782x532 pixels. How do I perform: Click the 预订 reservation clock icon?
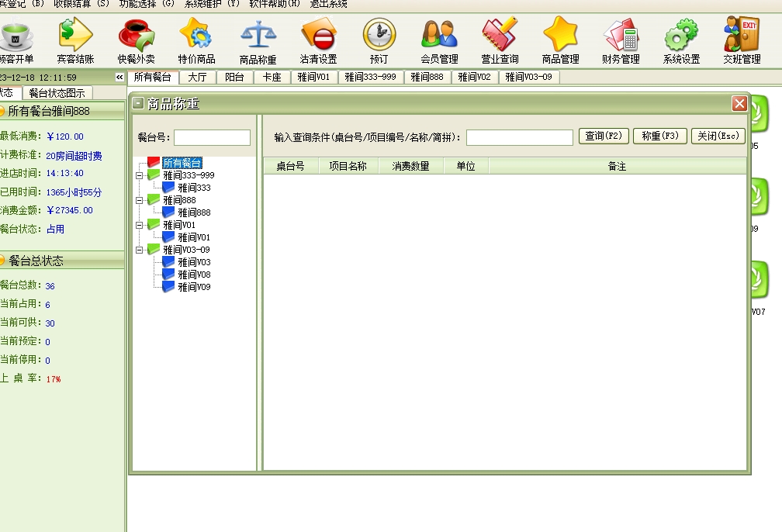pos(379,40)
